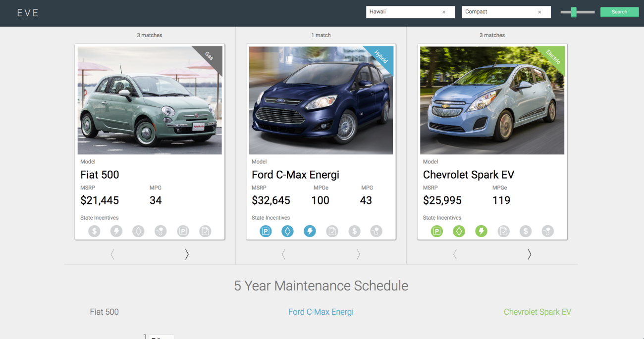This screenshot has height=339, width=644.
Task: Click the gray dollar icon on Ford C-Max Energi
Action: coord(354,231)
